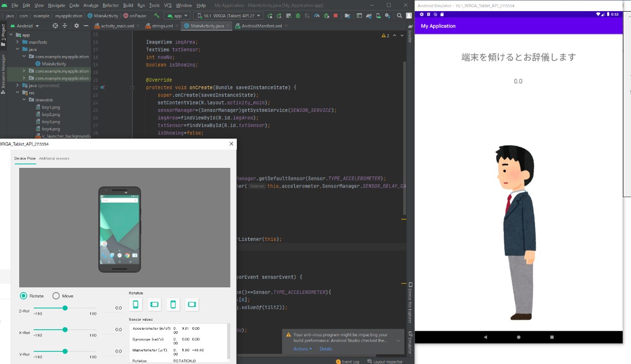Click the hammer Make Project icon
Image resolution: width=631 pixels, height=364 pixels.
[157, 16]
